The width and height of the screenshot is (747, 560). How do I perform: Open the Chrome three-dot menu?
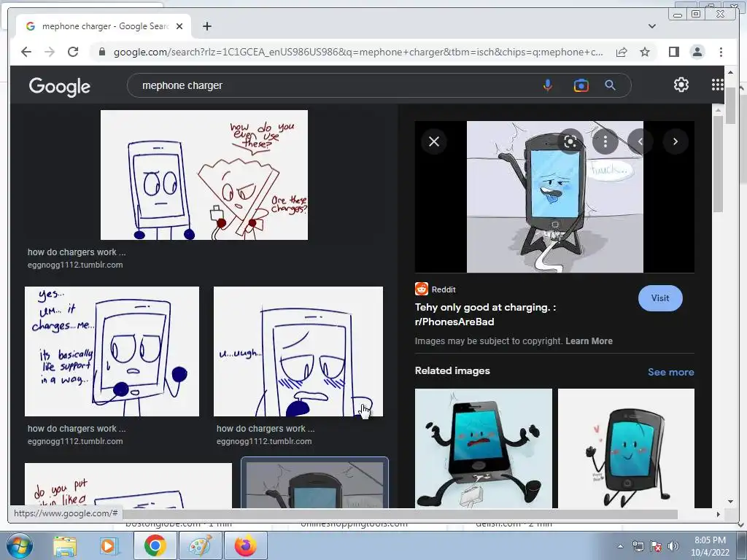[x=721, y=52]
